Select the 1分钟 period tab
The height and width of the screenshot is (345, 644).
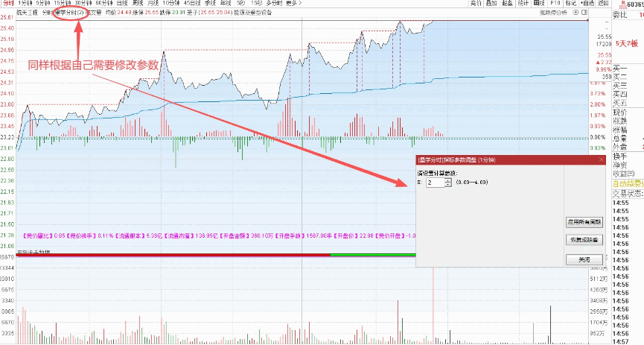pyautogui.click(x=25, y=3)
